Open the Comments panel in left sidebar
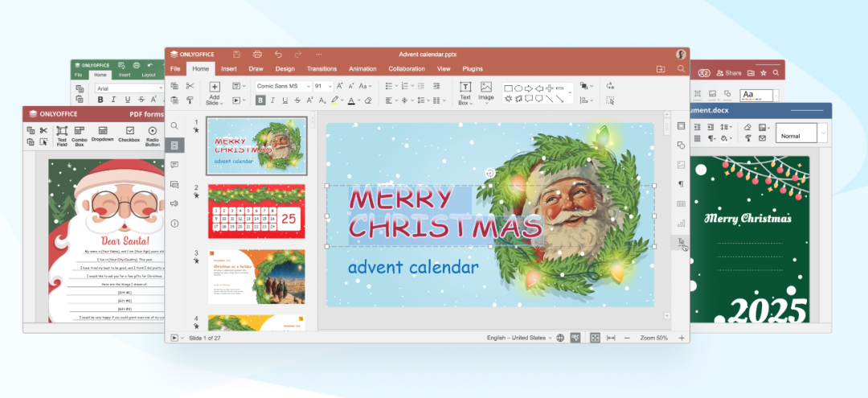This screenshot has width=868, height=398. coord(174,165)
